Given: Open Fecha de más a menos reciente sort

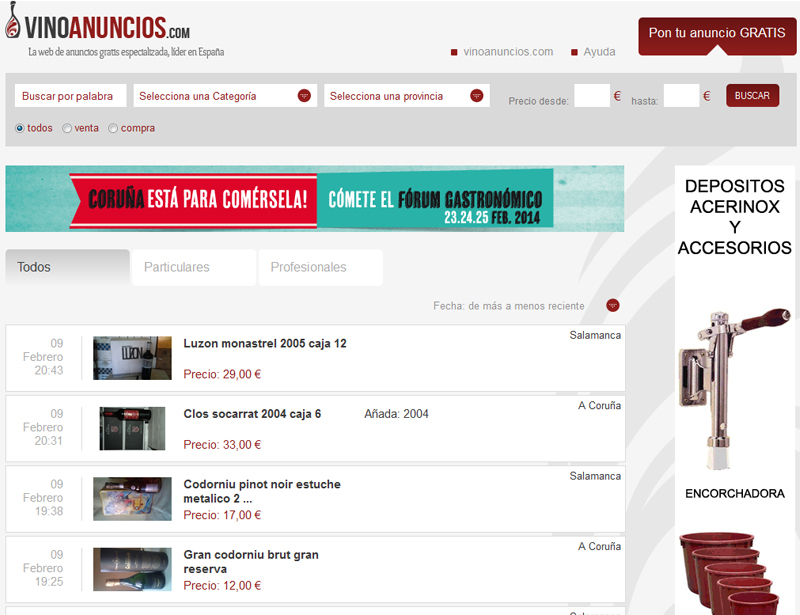Looking at the screenshot, I should pyautogui.click(x=526, y=306).
